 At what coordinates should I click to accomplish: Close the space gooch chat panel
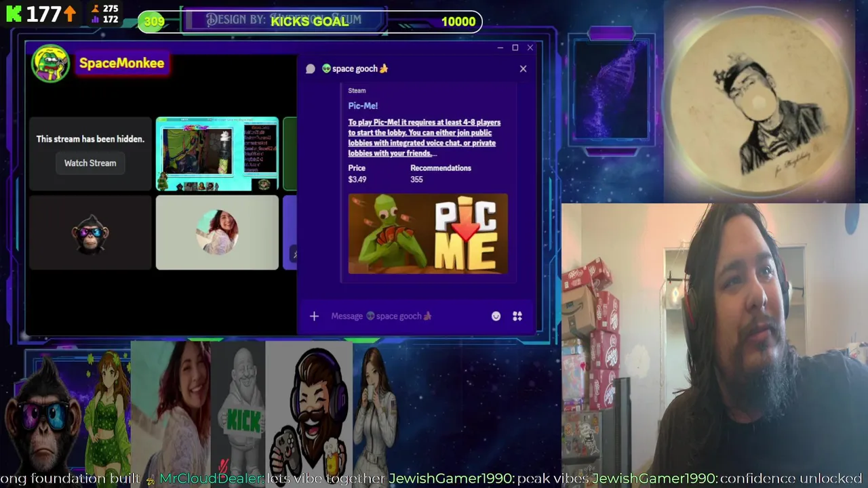click(523, 68)
